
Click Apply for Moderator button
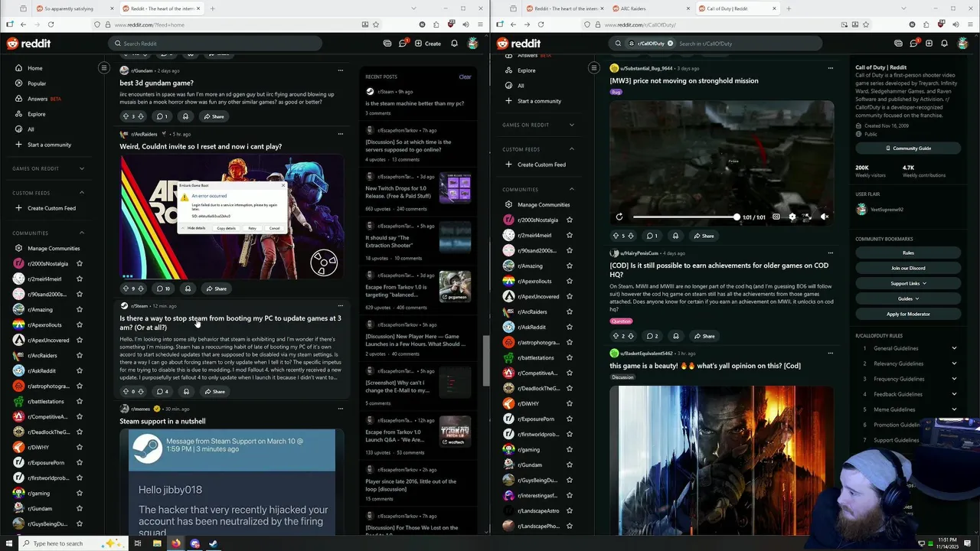908,314
